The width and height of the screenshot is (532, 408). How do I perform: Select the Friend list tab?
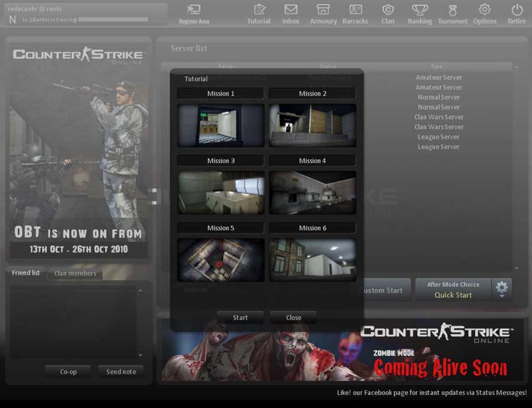click(26, 273)
